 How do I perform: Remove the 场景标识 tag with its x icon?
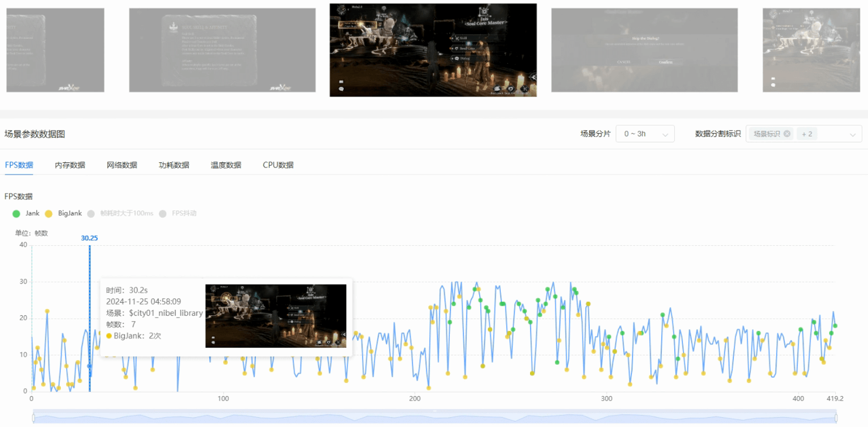coord(787,134)
